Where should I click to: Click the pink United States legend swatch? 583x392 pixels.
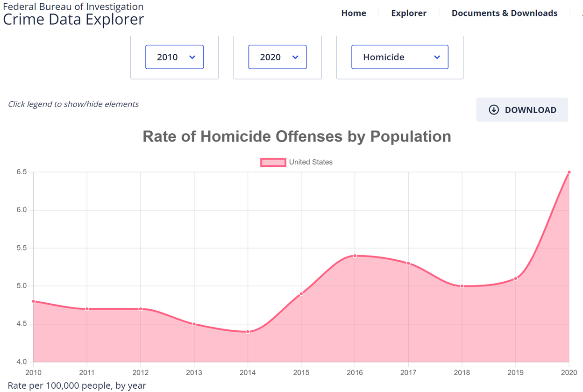tap(273, 162)
